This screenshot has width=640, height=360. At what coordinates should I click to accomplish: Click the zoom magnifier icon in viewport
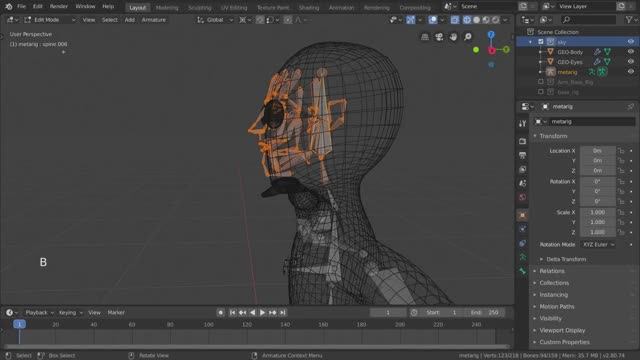[x=468, y=37]
